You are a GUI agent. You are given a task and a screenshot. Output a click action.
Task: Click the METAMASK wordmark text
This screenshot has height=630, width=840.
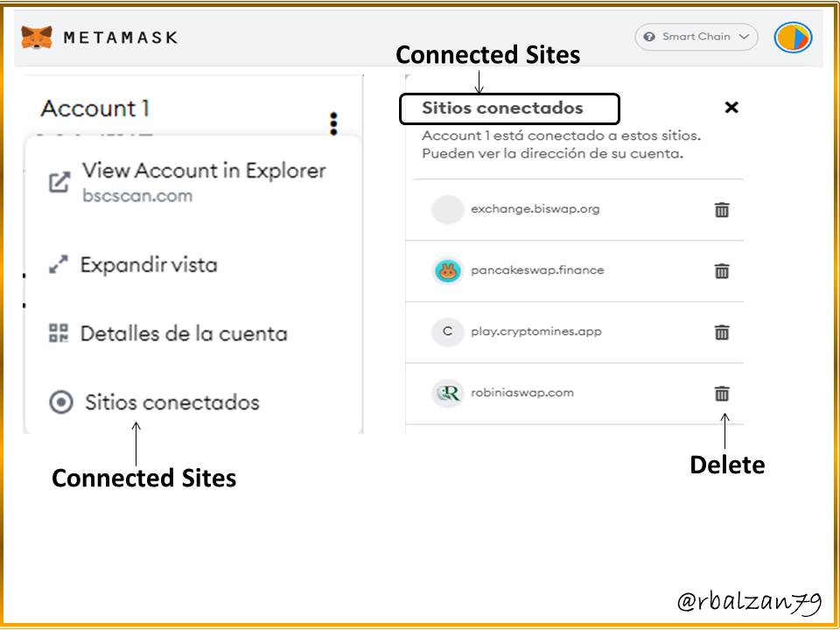(x=121, y=38)
